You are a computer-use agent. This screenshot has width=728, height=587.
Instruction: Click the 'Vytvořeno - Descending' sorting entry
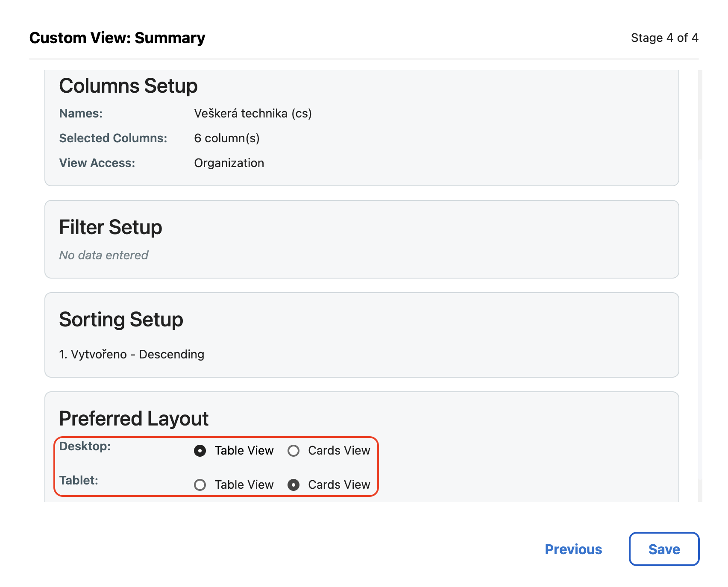tap(132, 355)
